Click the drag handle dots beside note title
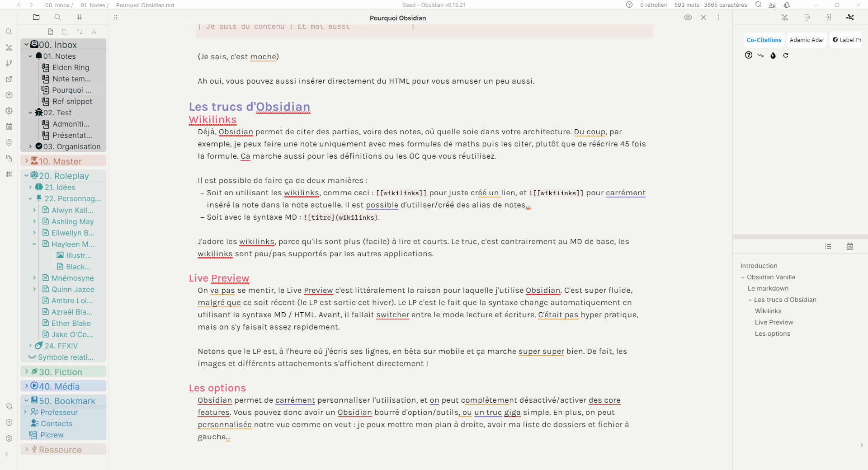This screenshot has height=470, width=868. click(116, 17)
